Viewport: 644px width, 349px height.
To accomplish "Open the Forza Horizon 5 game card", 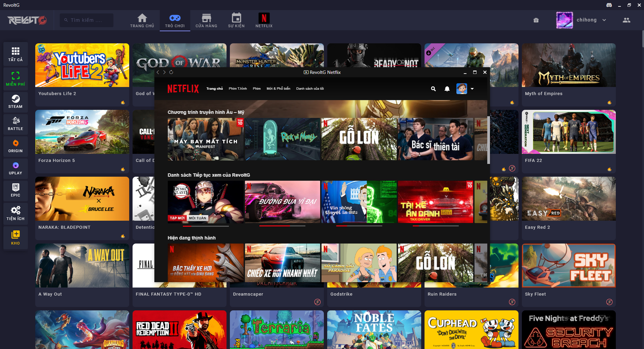I will pyautogui.click(x=82, y=142).
